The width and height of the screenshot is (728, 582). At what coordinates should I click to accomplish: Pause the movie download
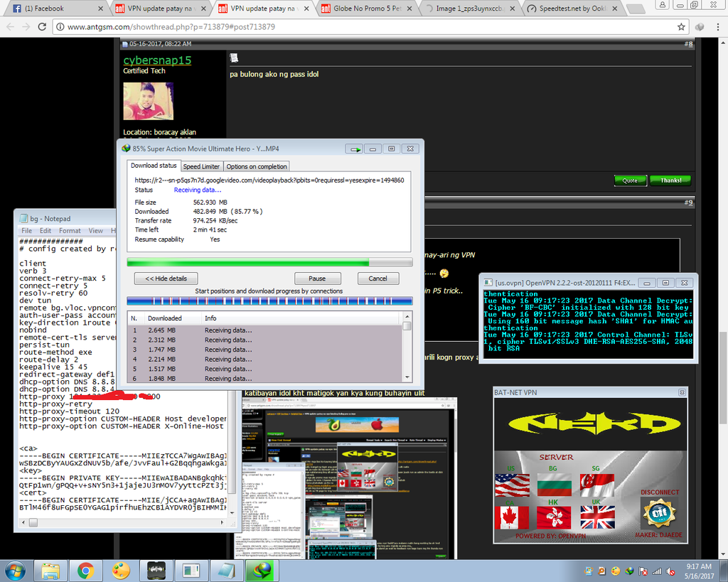pyautogui.click(x=317, y=279)
